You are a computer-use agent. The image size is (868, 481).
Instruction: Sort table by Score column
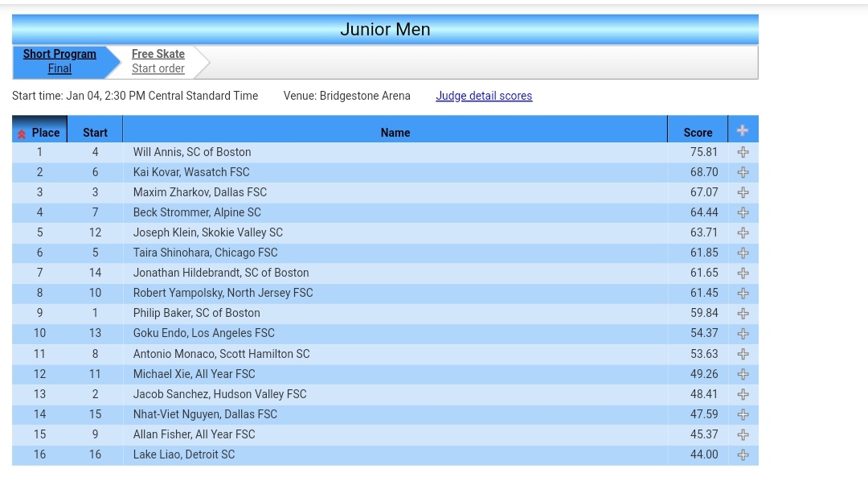pyautogui.click(x=698, y=133)
